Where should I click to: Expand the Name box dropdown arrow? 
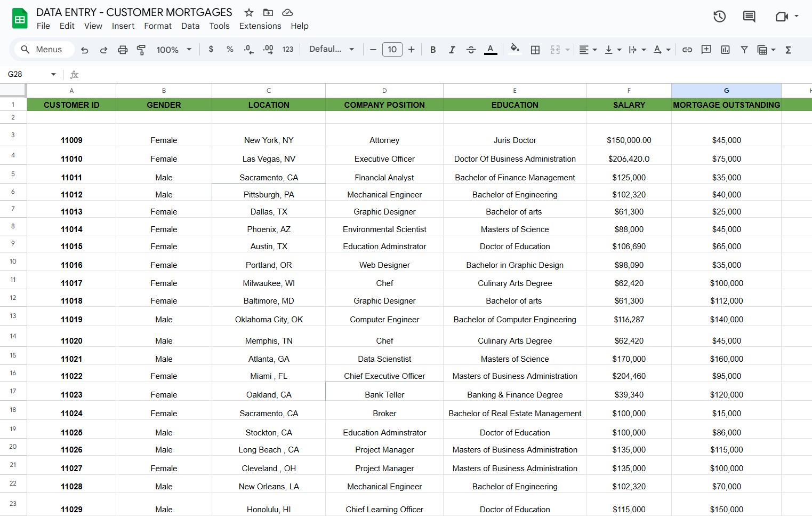[53, 75]
